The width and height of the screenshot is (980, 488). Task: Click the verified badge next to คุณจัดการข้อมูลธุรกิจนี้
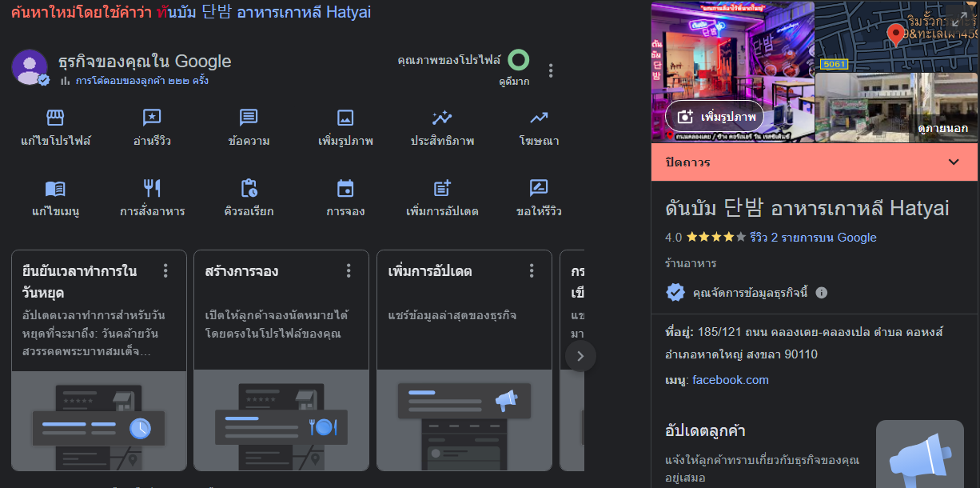pos(675,292)
